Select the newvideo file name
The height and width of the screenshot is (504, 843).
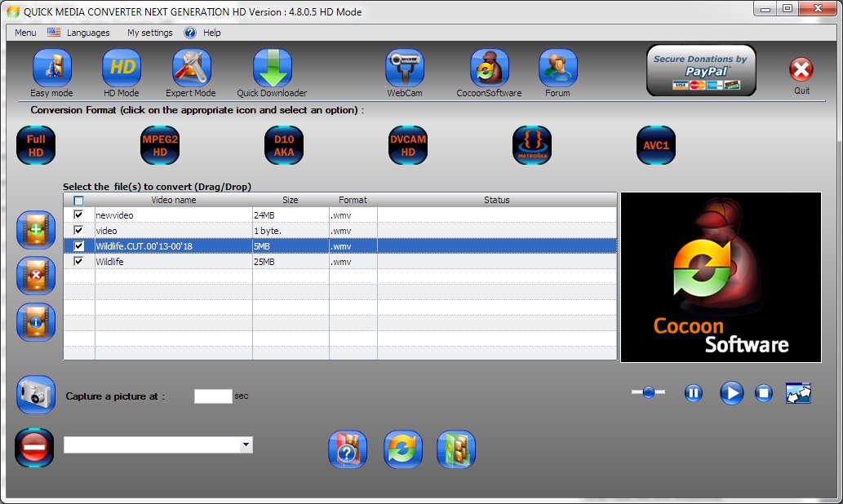pos(114,215)
